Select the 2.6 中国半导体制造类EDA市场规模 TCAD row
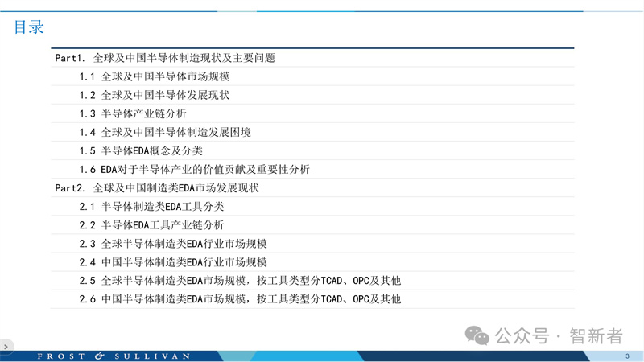Image resolution: width=644 pixels, height=362 pixels. pyautogui.click(x=312, y=299)
